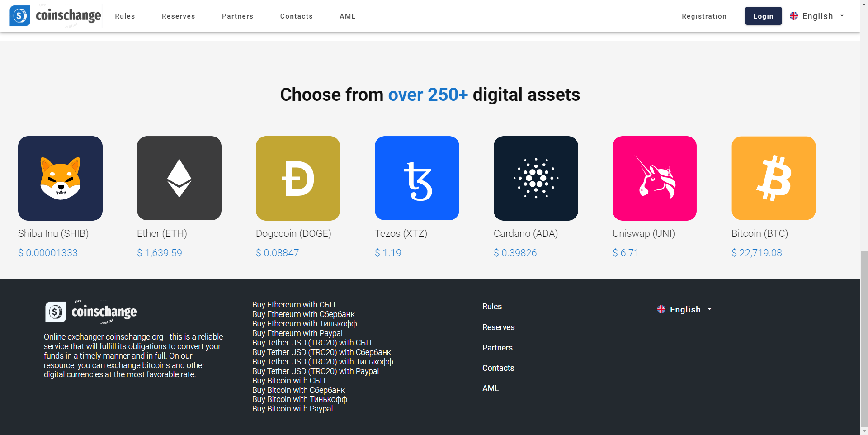Select the Bitcoin coin icon
This screenshot has height=435, width=868.
click(x=774, y=178)
